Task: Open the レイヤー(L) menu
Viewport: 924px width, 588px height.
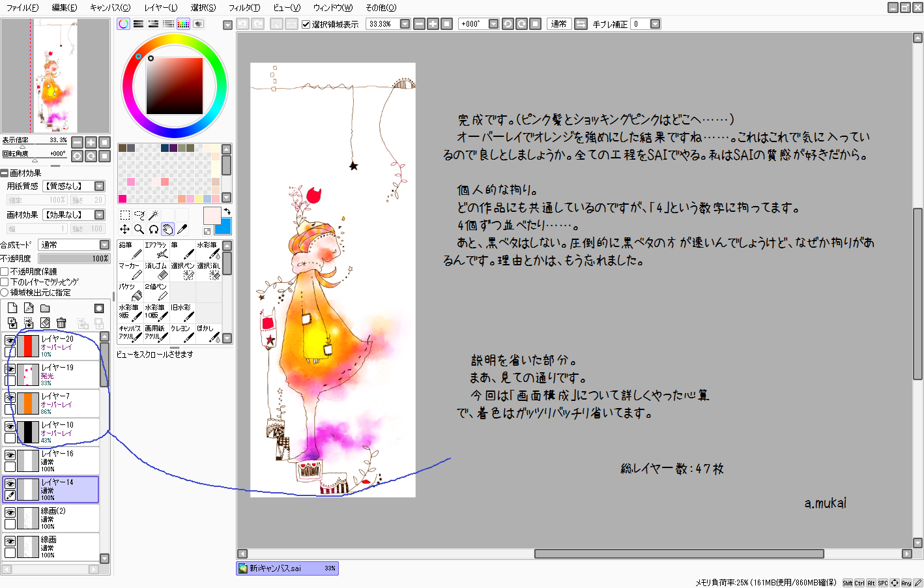Action: click(x=160, y=7)
